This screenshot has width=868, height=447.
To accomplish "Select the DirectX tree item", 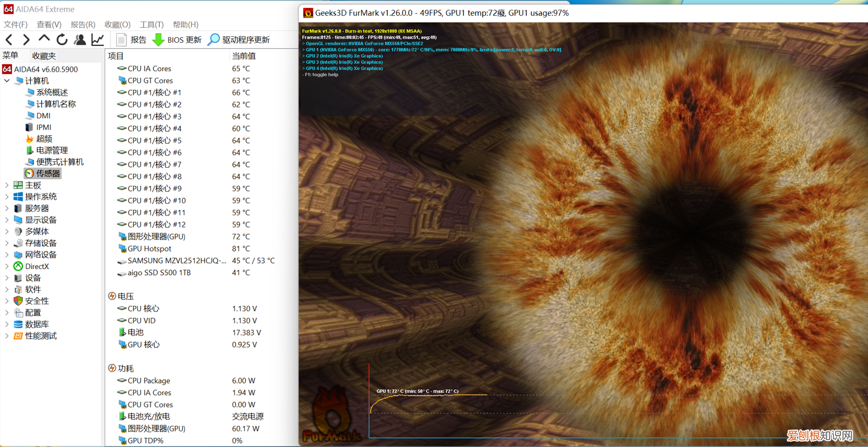I will coord(36,267).
